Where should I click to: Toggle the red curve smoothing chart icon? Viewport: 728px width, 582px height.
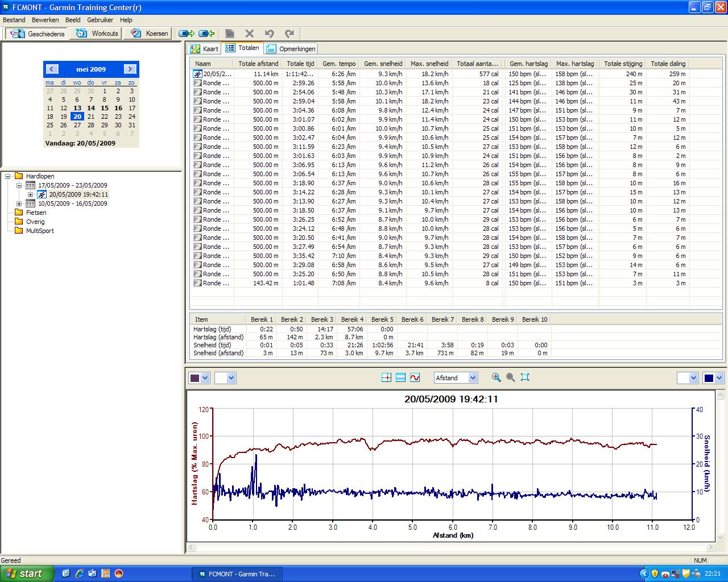point(415,377)
